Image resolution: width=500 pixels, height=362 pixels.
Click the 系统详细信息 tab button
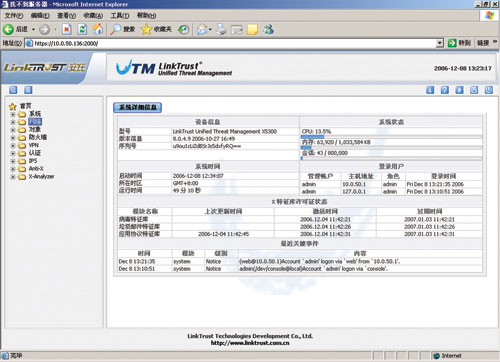coord(138,107)
